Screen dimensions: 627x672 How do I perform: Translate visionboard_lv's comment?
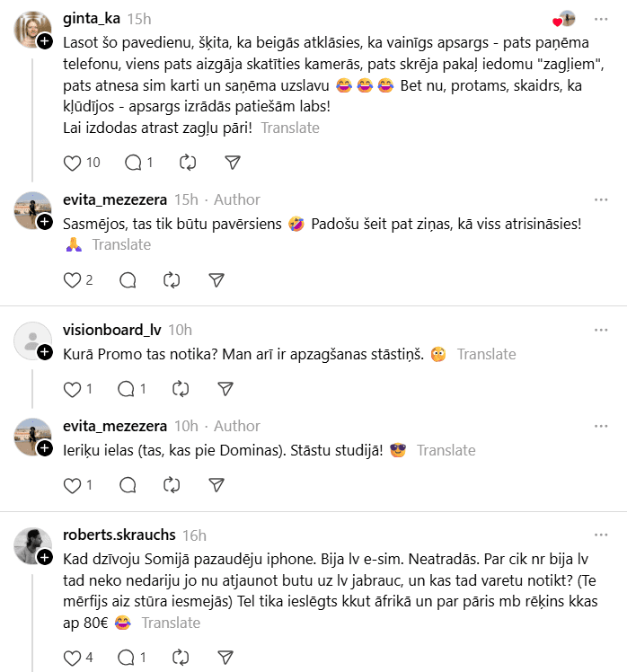tap(487, 354)
